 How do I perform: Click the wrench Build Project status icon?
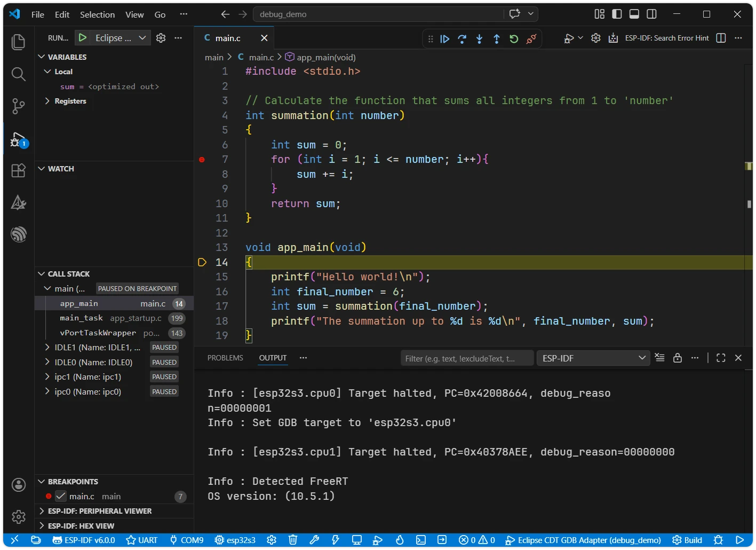pos(314,540)
